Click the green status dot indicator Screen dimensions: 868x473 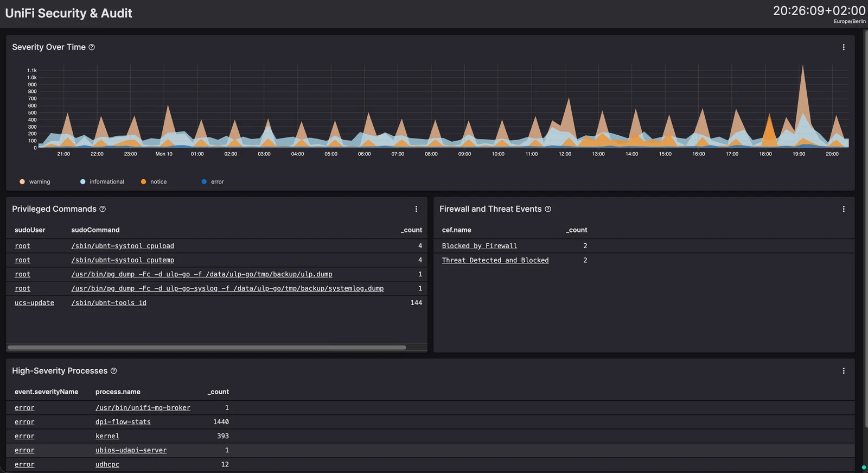coord(864,467)
